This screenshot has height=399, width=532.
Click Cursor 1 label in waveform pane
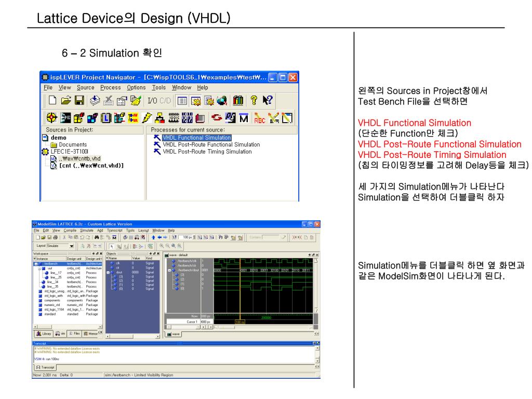[191, 322]
